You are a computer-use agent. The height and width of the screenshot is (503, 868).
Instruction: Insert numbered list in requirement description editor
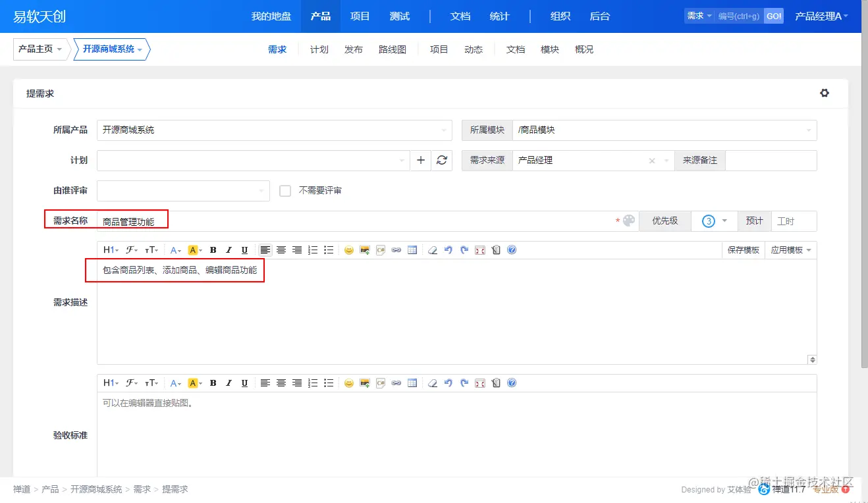[313, 250]
